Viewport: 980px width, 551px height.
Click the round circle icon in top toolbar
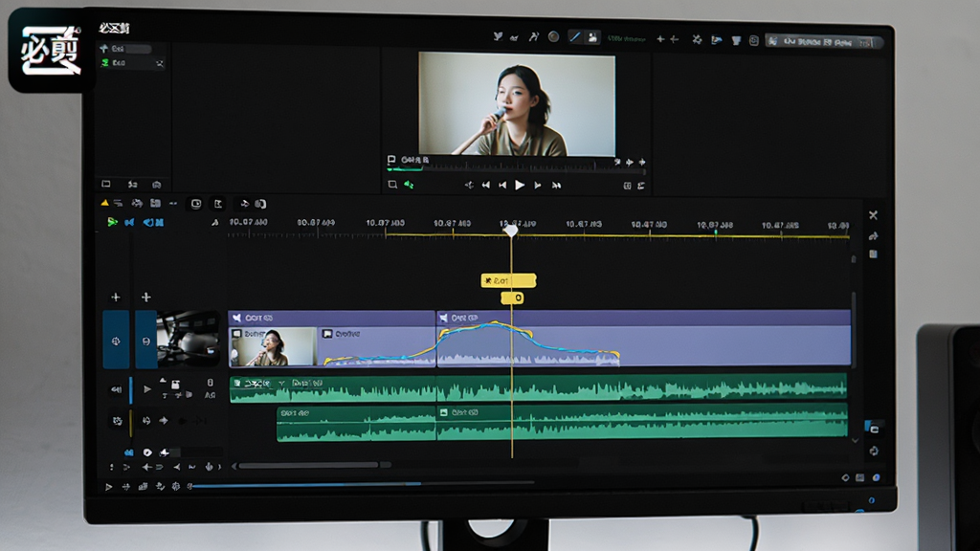pos(554,37)
